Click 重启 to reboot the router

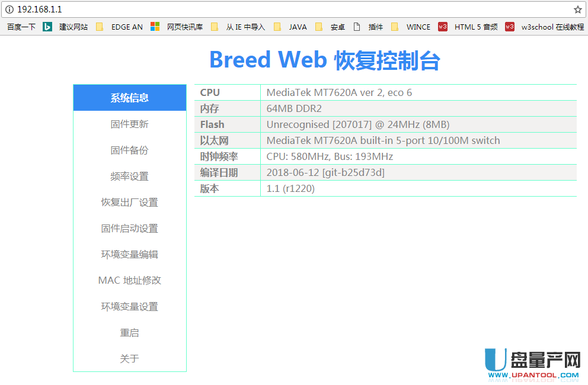(129, 333)
